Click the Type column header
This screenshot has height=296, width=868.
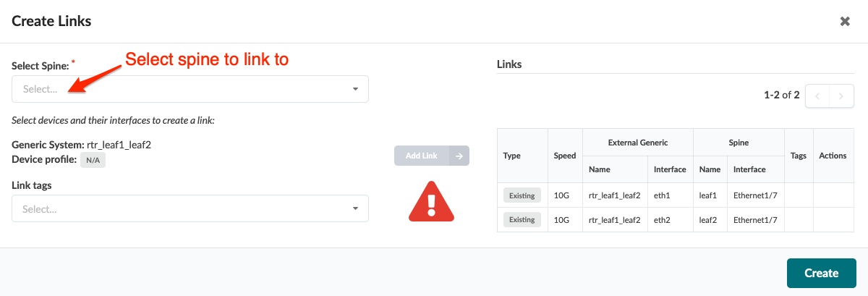512,156
